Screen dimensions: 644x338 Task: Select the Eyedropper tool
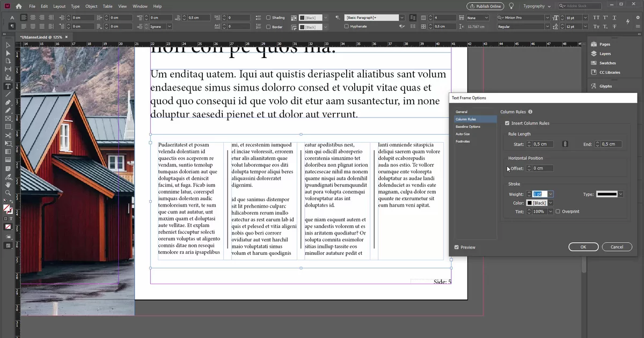pyautogui.click(x=8, y=176)
